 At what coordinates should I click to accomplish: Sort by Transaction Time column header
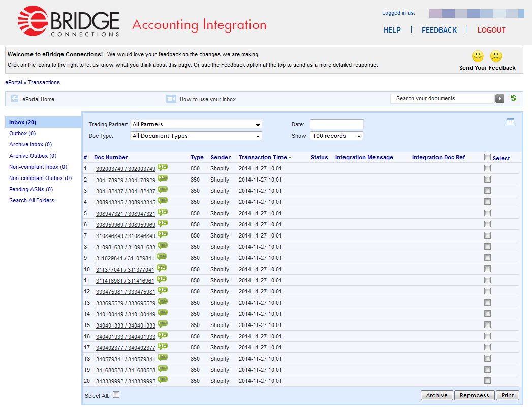pos(263,157)
